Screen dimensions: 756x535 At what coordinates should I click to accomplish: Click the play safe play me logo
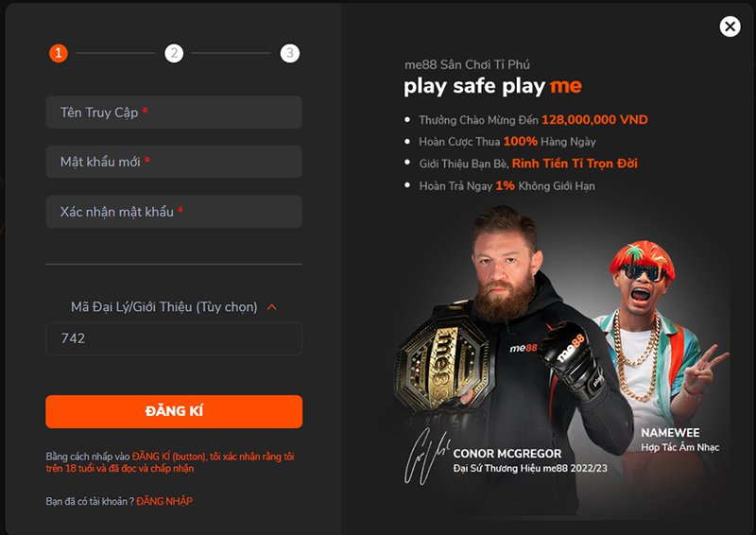pos(492,86)
